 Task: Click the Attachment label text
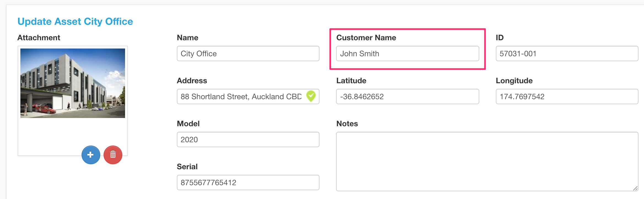(39, 38)
